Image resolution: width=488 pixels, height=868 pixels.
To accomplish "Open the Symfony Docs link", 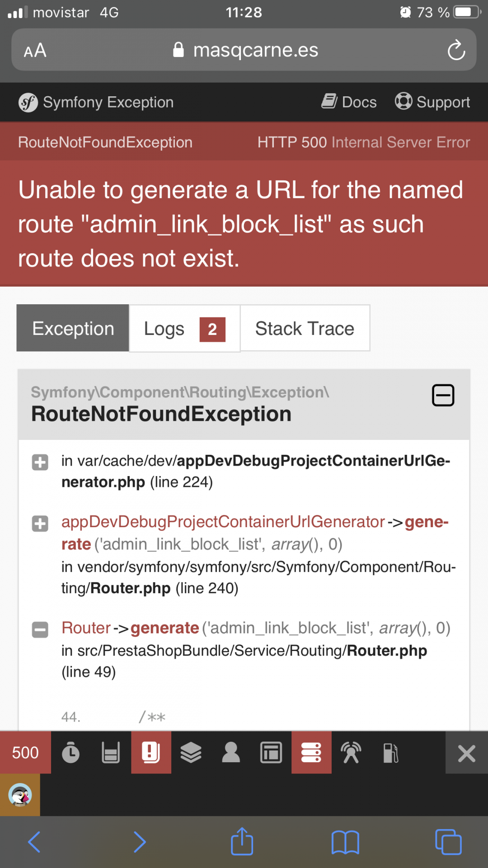I will click(x=349, y=102).
